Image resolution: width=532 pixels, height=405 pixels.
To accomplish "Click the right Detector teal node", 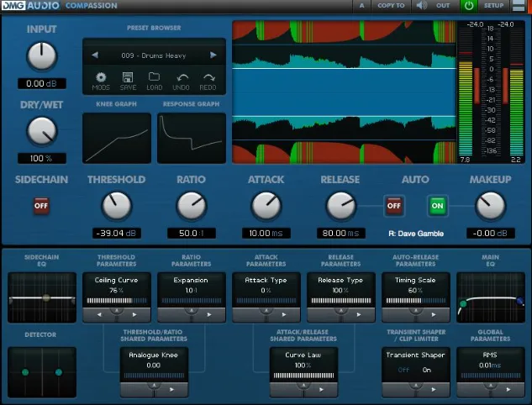I will (59, 372).
